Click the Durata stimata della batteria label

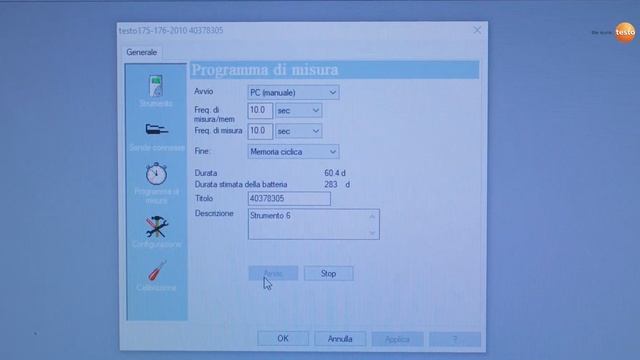[x=241, y=184]
